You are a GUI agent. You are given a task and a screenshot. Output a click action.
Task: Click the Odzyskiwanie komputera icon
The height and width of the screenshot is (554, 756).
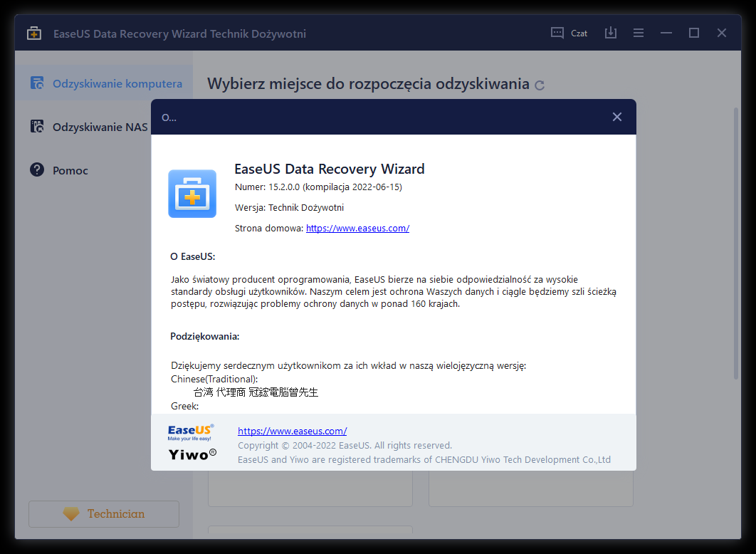(37, 83)
